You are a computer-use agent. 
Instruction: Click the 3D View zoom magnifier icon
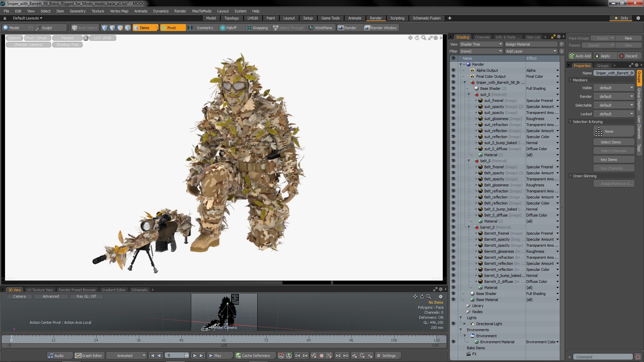[x=429, y=297]
